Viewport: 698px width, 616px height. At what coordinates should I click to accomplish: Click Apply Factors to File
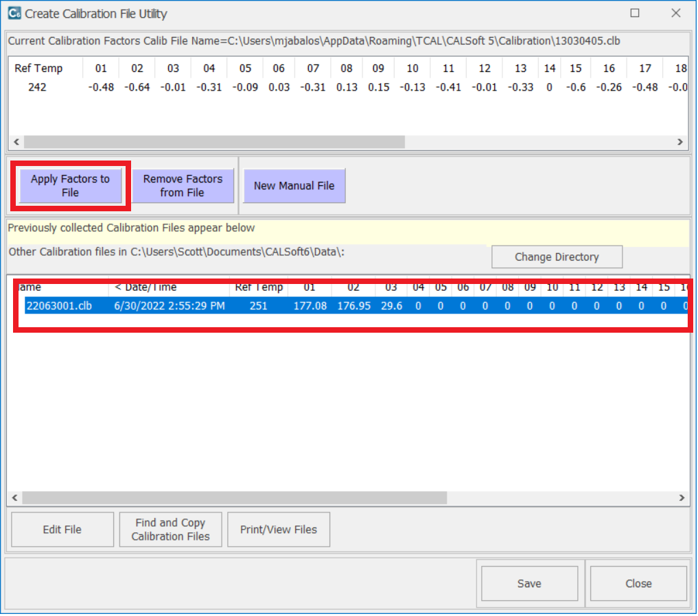tap(71, 185)
